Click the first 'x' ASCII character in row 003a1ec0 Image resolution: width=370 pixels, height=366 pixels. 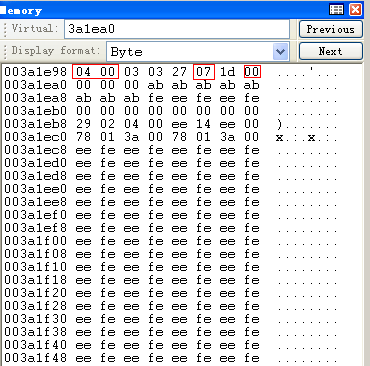coord(279,137)
